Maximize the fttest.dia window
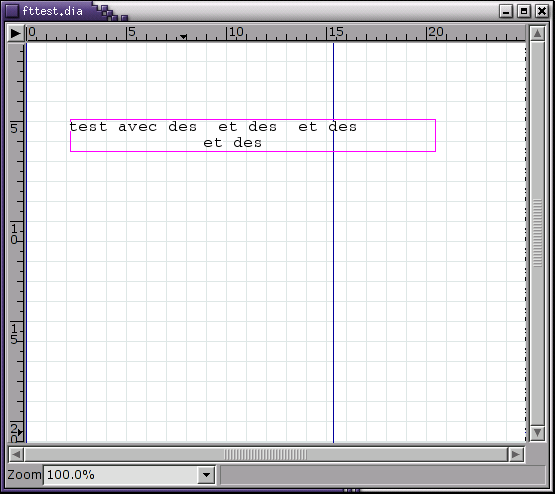The width and height of the screenshot is (555, 494). tap(524, 11)
